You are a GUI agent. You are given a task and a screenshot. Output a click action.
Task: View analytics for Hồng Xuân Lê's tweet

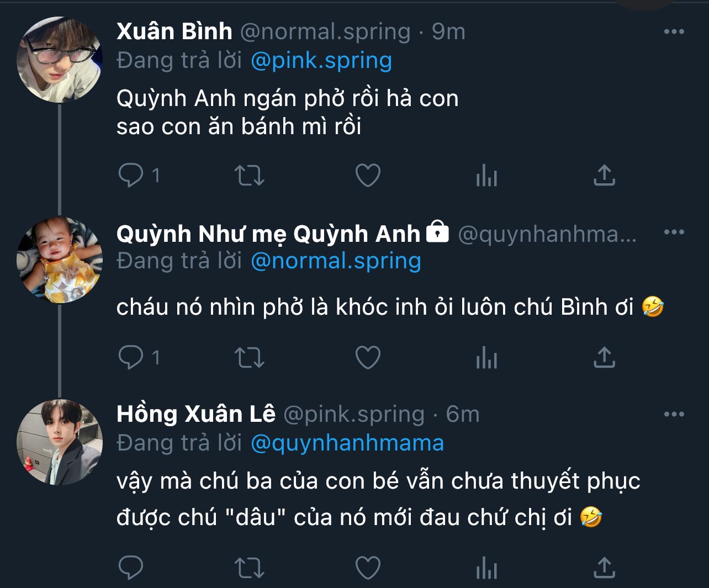(486, 568)
